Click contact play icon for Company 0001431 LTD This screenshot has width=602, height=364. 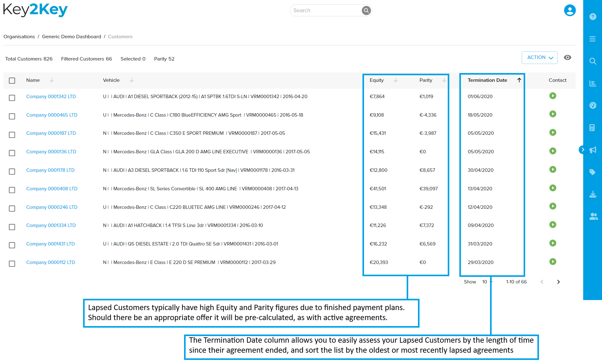(x=553, y=243)
